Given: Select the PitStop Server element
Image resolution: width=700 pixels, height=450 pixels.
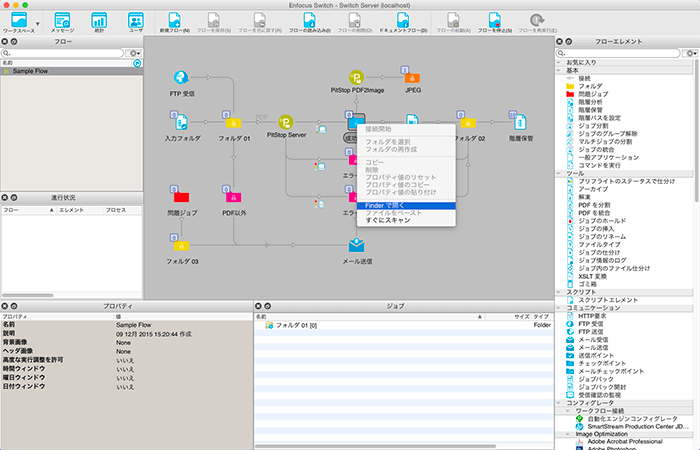Looking at the screenshot, I should coord(286,122).
